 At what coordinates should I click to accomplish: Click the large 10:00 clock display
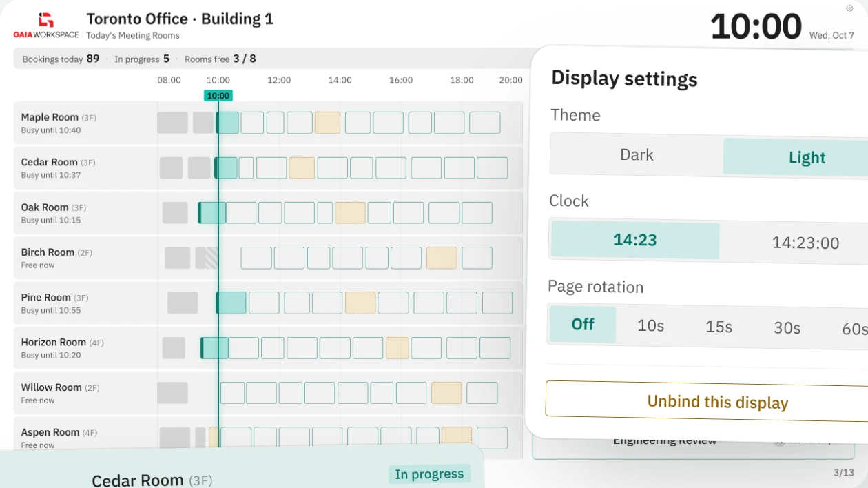point(756,27)
